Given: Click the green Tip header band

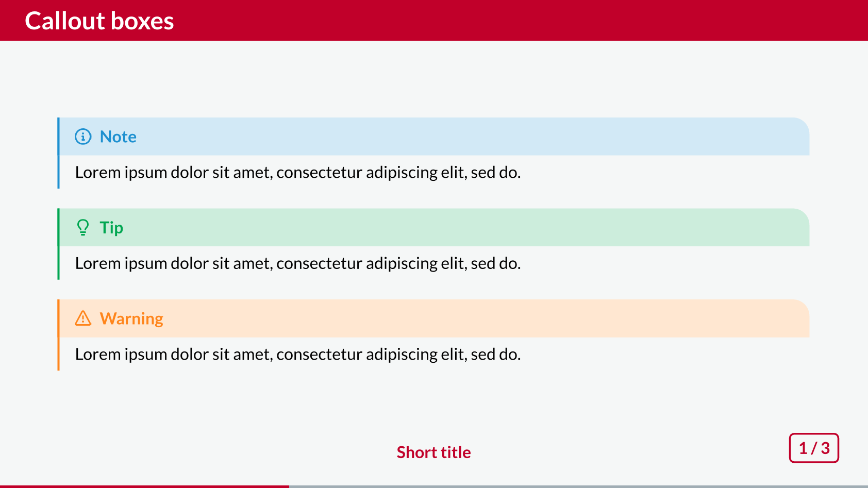Looking at the screenshot, I should (x=434, y=227).
